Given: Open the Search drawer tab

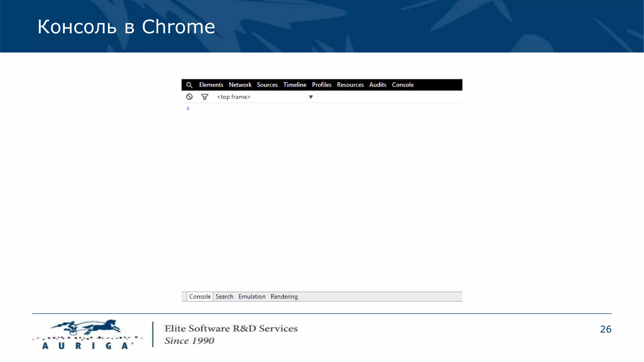Looking at the screenshot, I should pyautogui.click(x=224, y=297).
